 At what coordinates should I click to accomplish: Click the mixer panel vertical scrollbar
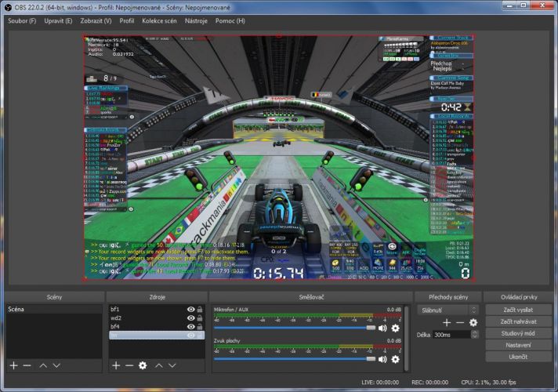pyautogui.click(x=407, y=338)
